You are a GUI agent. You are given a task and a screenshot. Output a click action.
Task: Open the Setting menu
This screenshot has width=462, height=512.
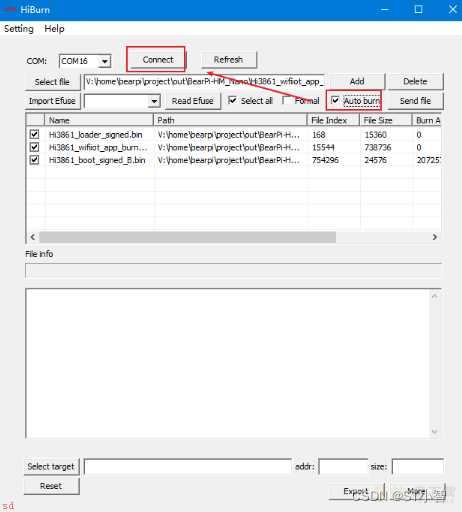coord(19,29)
